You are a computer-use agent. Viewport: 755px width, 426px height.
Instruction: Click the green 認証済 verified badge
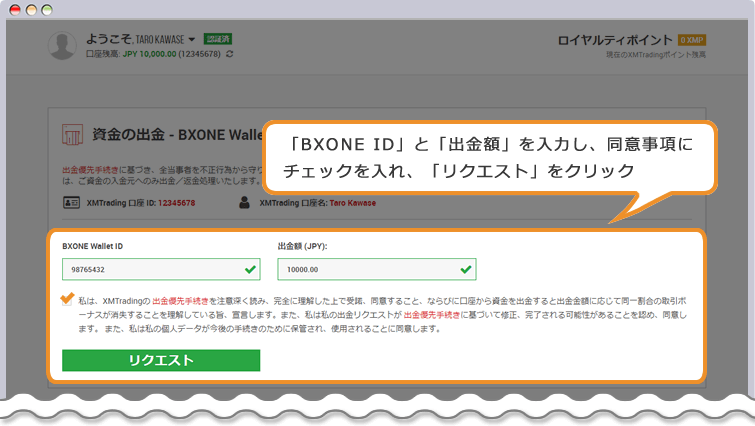click(218, 39)
